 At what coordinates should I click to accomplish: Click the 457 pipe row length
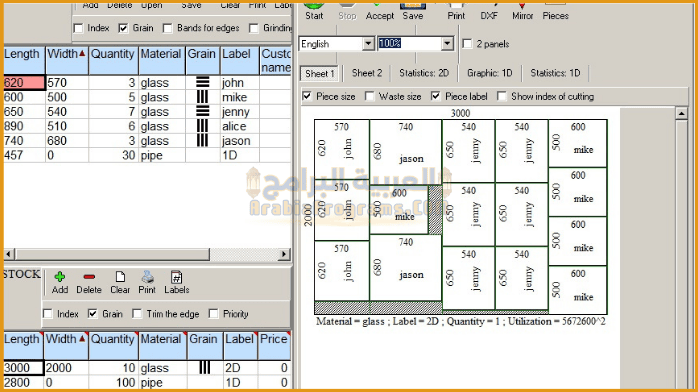point(24,155)
